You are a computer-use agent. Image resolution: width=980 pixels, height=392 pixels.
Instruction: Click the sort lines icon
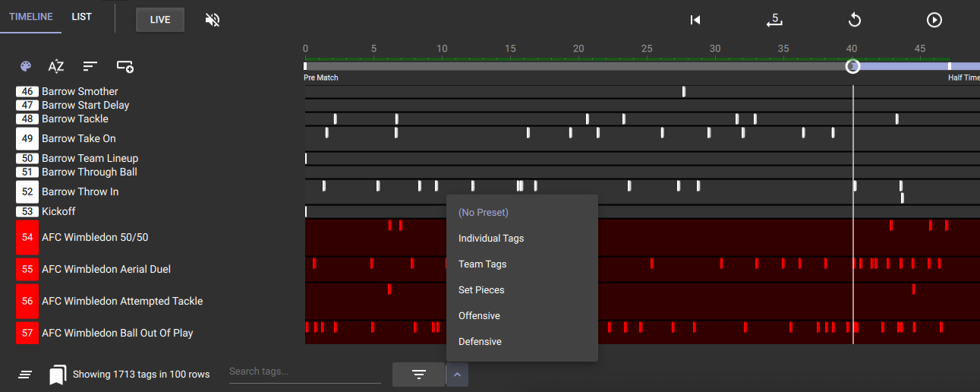coord(90,66)
